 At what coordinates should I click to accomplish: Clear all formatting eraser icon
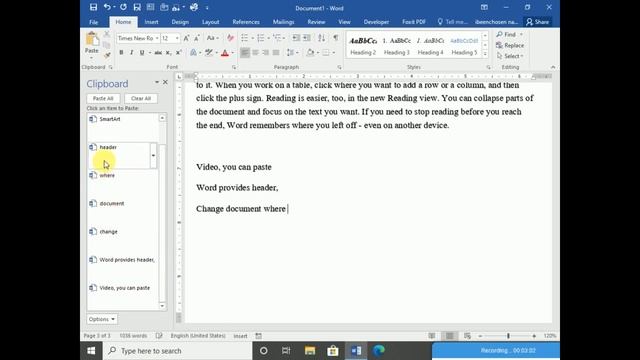[230, 38]
